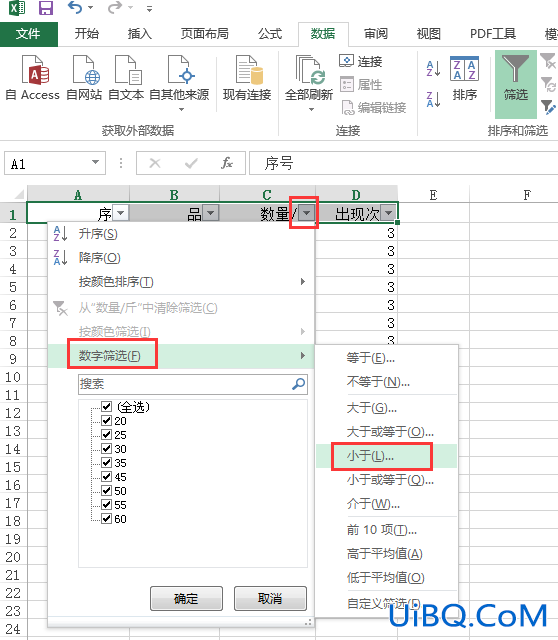Click the search magnifier in filter box

click(x=298, y=384)
